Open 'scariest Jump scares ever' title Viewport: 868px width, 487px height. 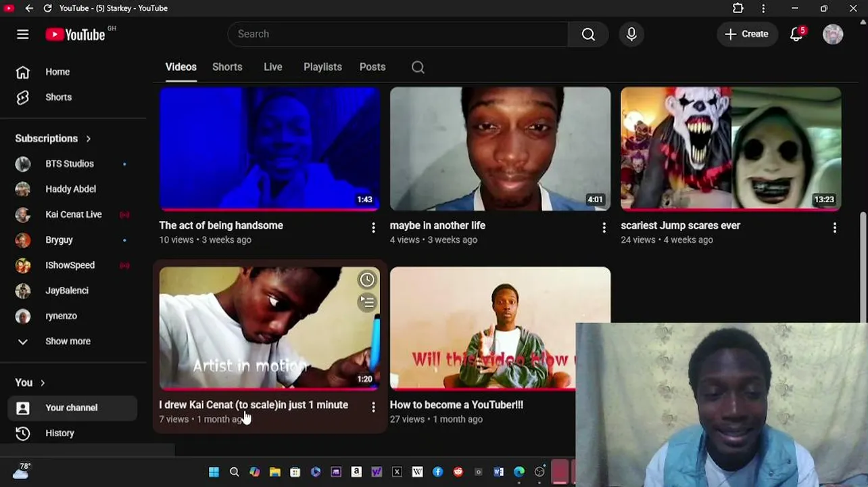pyautogui.click(x=680, y=226)
